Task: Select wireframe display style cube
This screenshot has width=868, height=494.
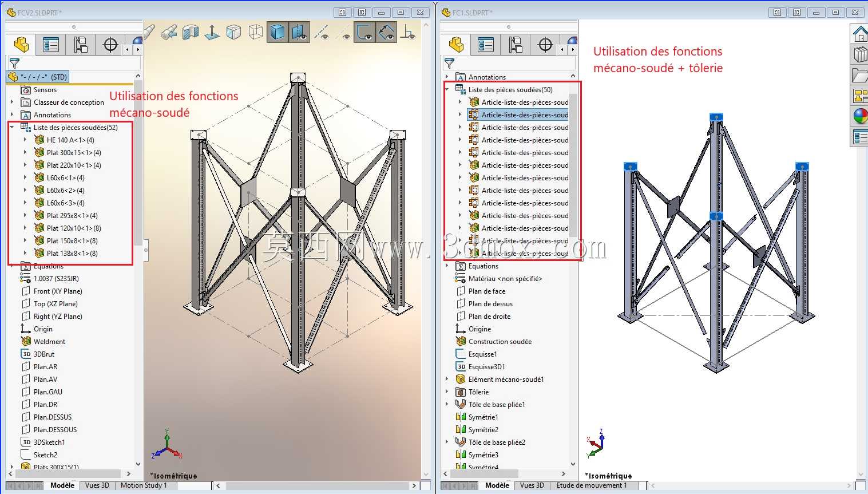Action: 255,32
